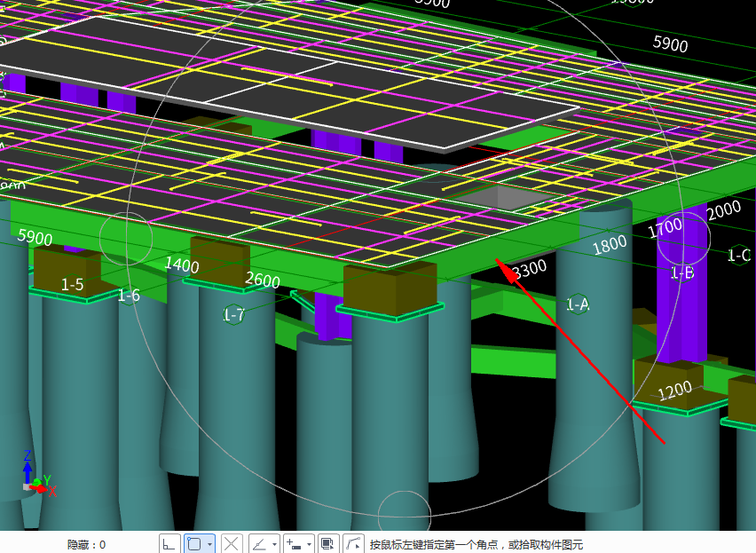Click the copy-view screen icon in status bar
This screenshot has height=553, width=756.
click(x=328, y=544)
